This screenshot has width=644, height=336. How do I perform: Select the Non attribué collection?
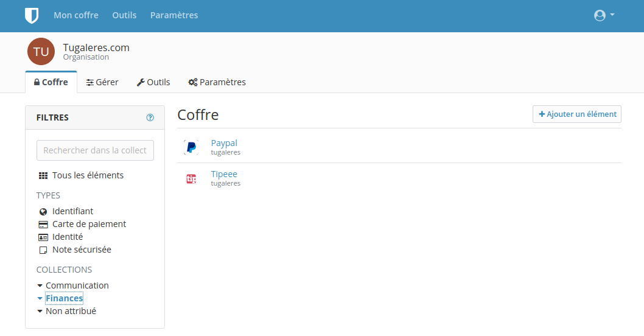(x=71, y=311)
